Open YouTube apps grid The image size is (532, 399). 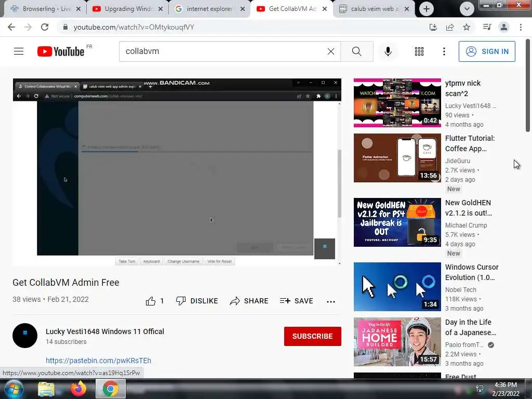tap(419, 51)
